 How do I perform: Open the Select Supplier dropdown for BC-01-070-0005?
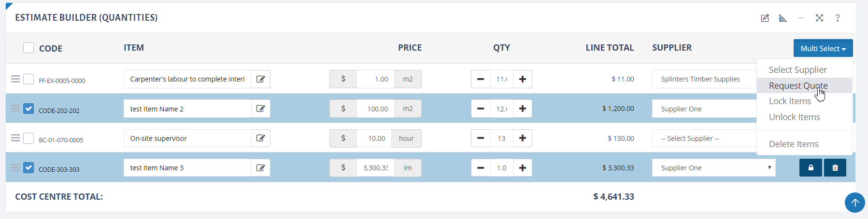coord(704,138)
